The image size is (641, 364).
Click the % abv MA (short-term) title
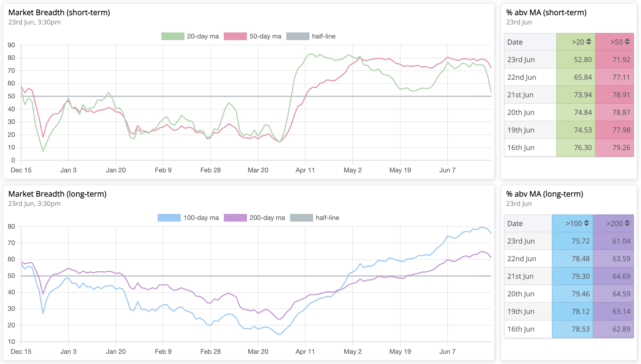click(546, 12)
